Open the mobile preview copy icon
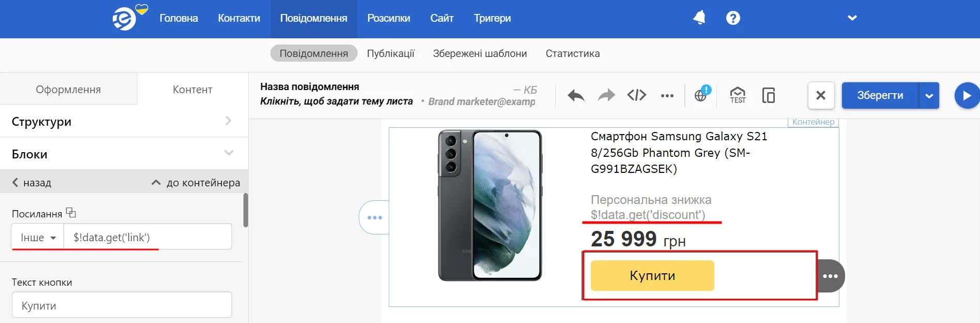Image resolution: width=980 pixels, height=323 pixels. (769, 95)
